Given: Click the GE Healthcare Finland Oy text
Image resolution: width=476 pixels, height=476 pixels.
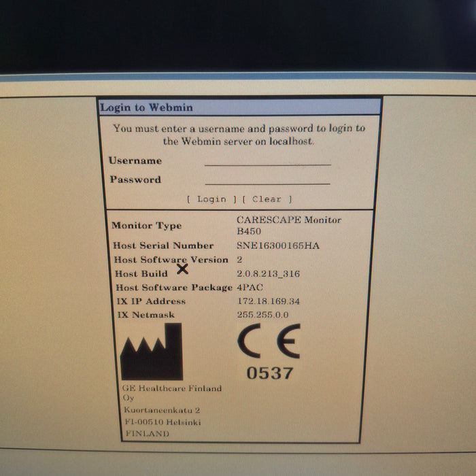Looking at the screenshot, I should click(172, 392).
